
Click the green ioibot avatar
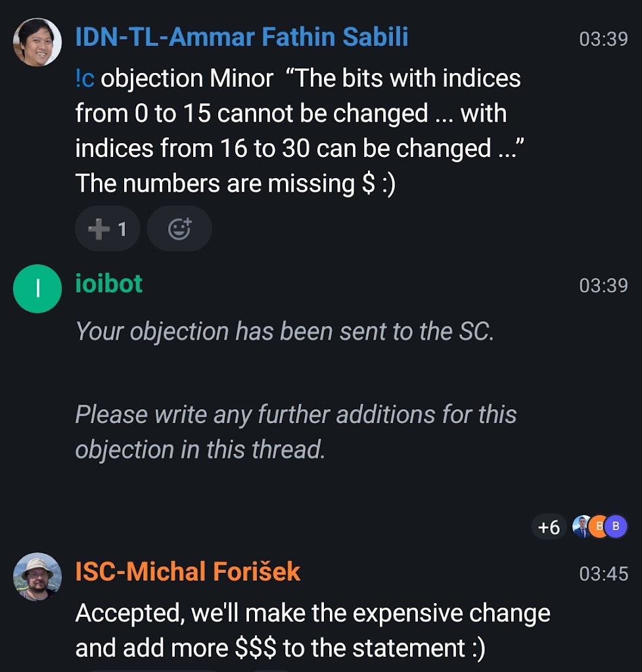point(37,288)
